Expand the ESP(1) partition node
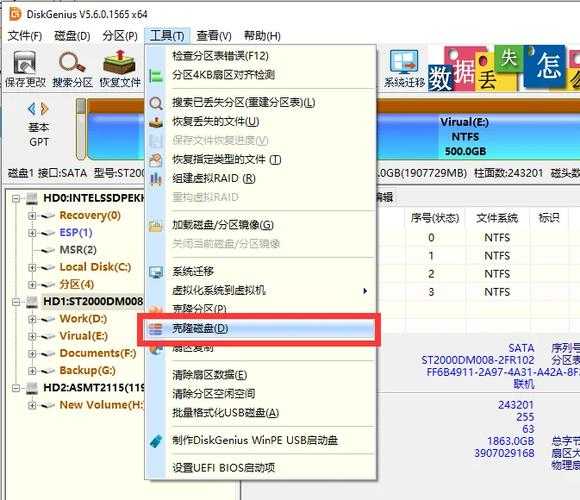The image size is (580, 500). [32, 233]
